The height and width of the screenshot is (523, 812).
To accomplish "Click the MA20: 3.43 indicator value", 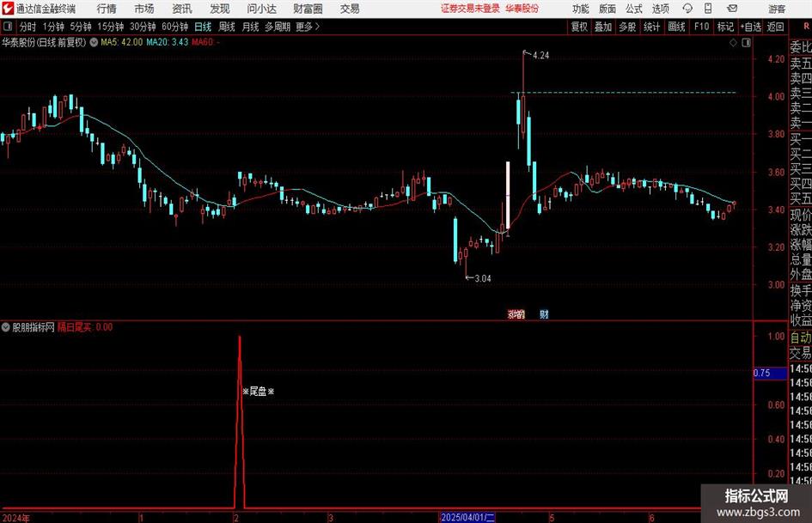I will (168, 42).
